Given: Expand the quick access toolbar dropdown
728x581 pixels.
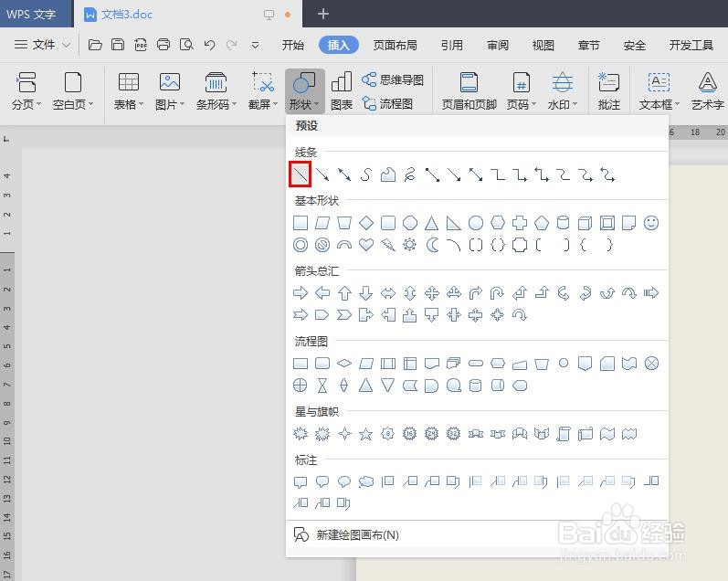Looking at the screenshot, I should point(255,45).
